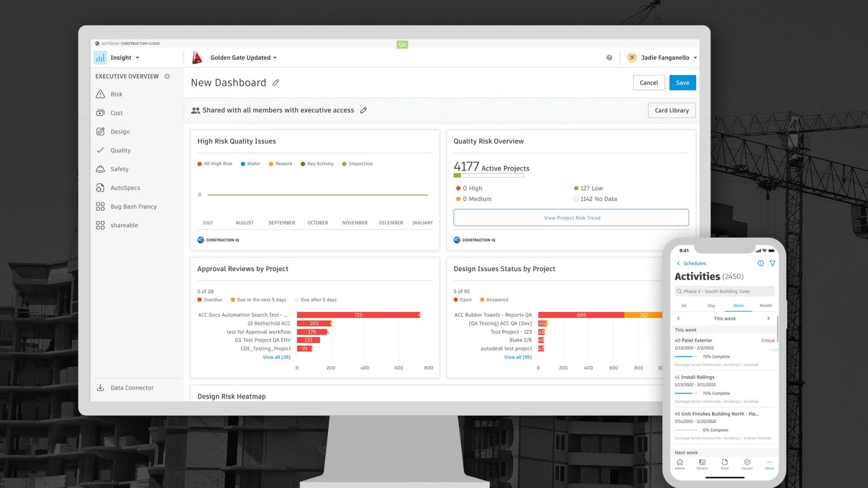Open the Card Library
868x488 pixels.
671,110
